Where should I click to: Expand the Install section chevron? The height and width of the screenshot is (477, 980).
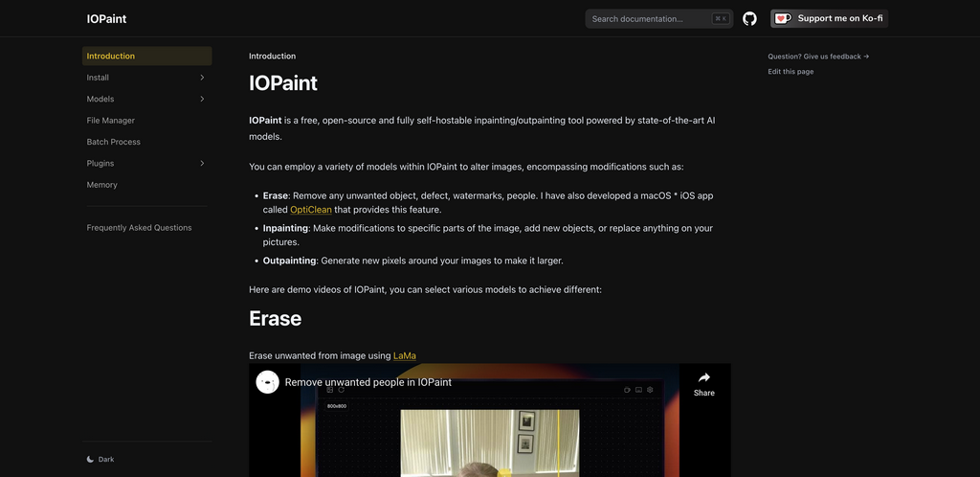click(202, 78)
